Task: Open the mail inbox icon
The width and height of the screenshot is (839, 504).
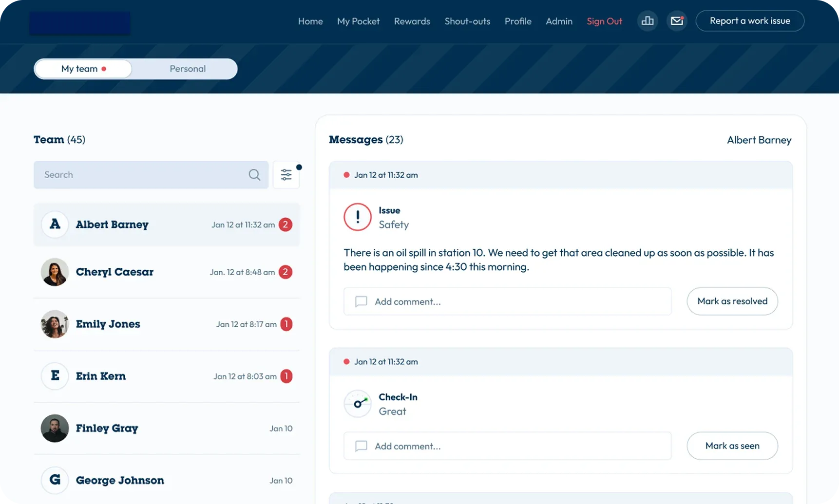Action: coord(677,21)
